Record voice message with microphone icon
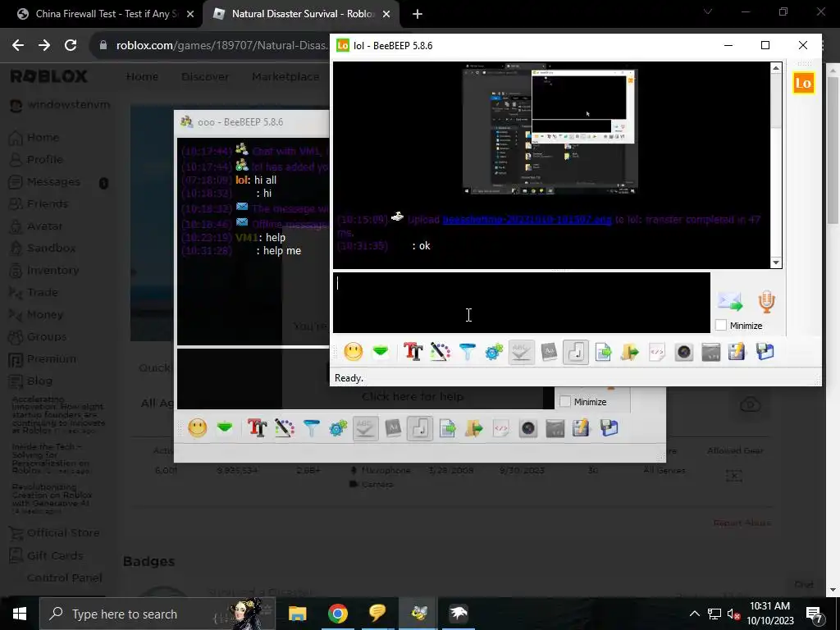Screen dimensions: 840x630 pyautogui.click(x=767, y=302)
